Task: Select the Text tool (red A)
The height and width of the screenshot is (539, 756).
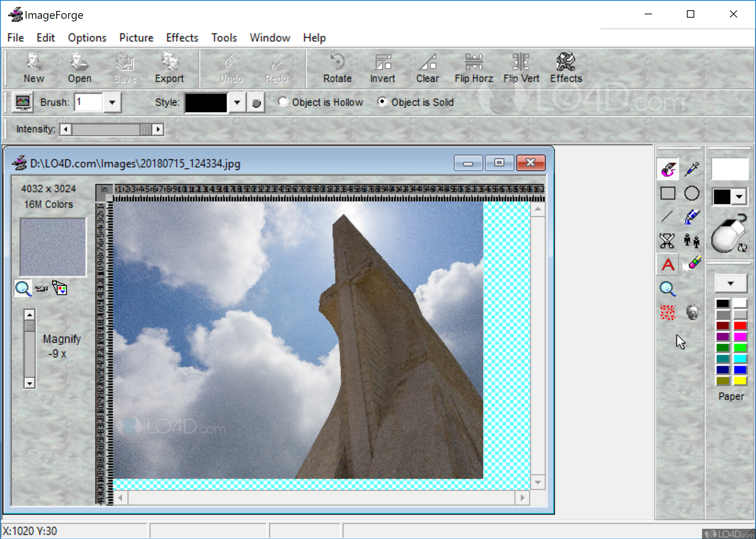Action: (x=667, y=265)
